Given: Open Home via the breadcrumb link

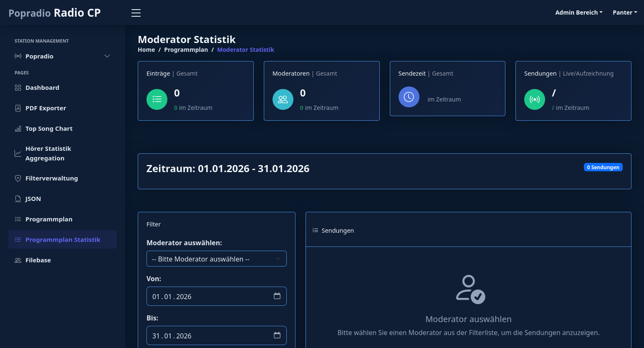Looking at the screenshot, I should (x=146, y=49).
